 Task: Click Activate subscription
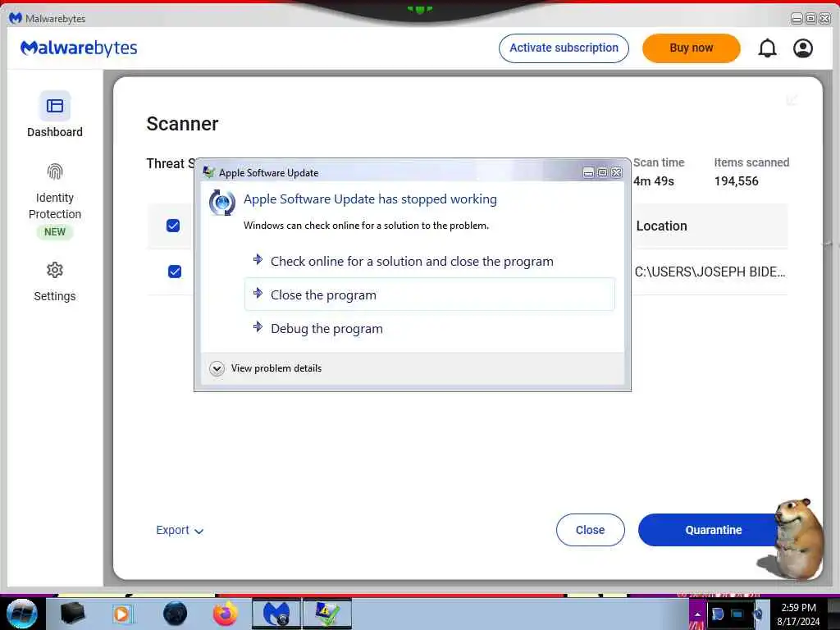[x=564, y=48]
